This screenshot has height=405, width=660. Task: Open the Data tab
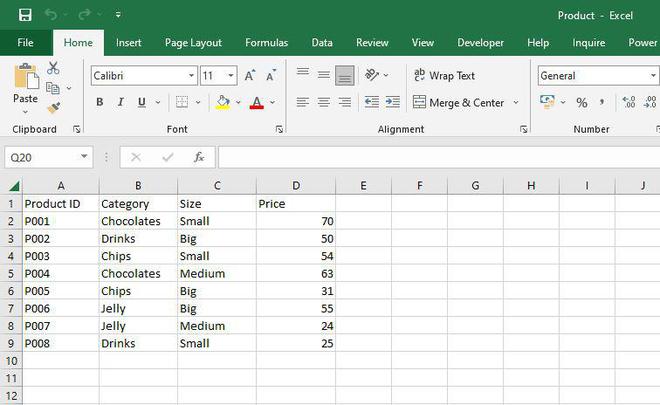point(322,43)
